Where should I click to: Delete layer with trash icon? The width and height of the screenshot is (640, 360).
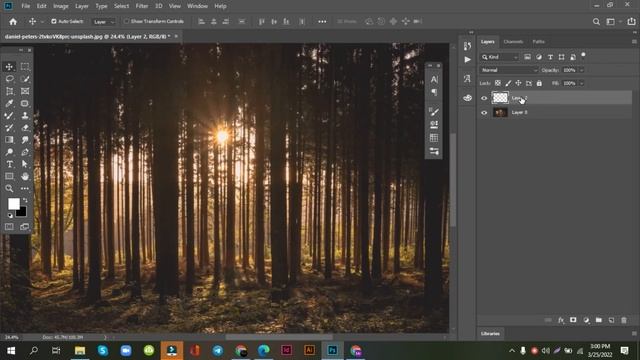pyautogui.click(x=624, y=320)
